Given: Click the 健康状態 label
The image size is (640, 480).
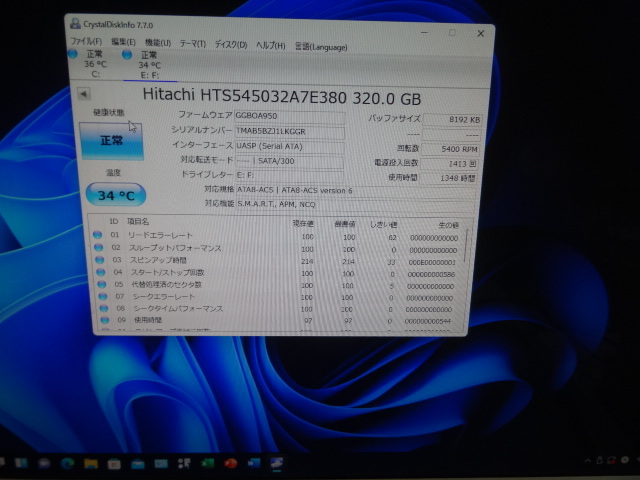Looking at the screenshot, I should (109, 112).
